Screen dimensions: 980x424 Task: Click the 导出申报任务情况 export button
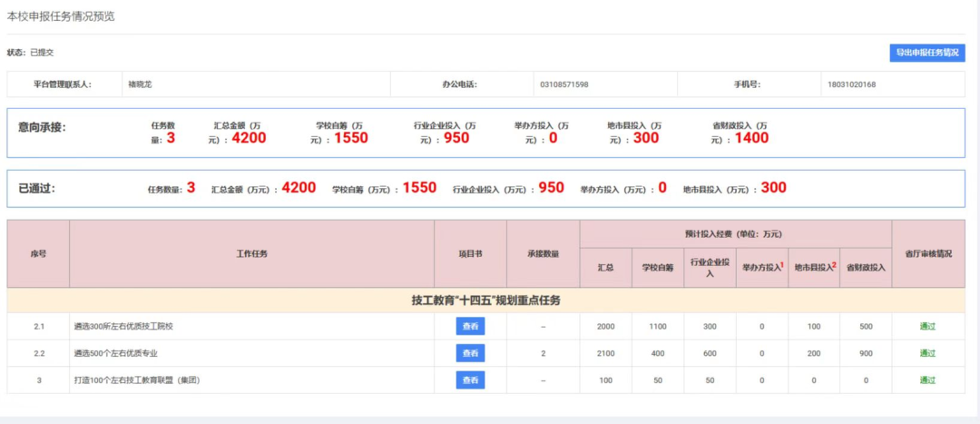926,53
